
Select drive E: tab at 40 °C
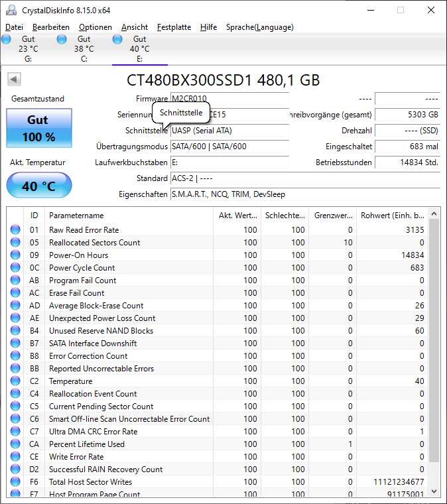point(139,49)
